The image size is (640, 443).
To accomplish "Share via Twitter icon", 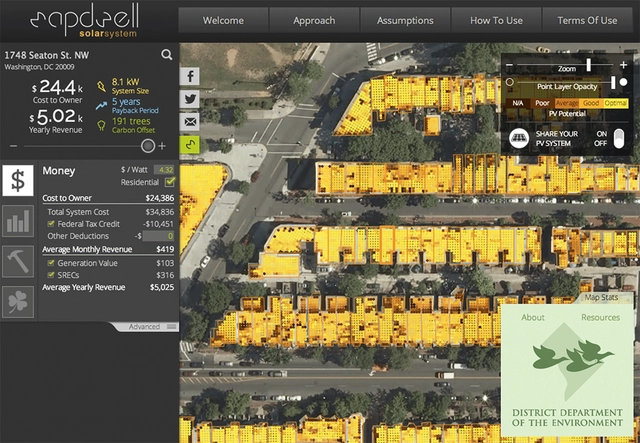I will coord(190,99).
